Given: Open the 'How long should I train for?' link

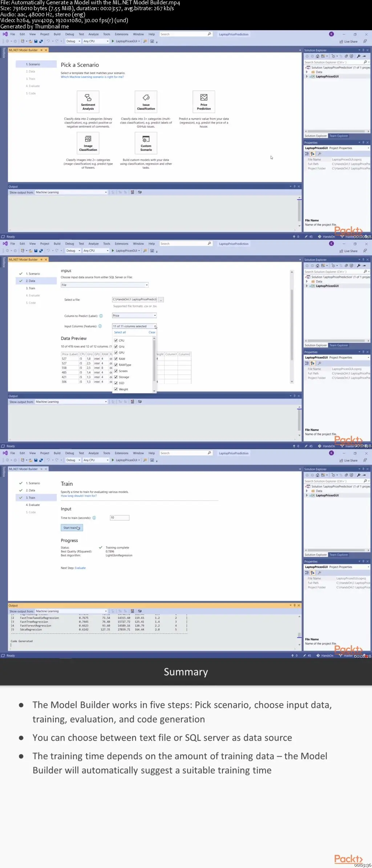Looking at the screenshot, I should pyautogui.click(x=79, y=496).
